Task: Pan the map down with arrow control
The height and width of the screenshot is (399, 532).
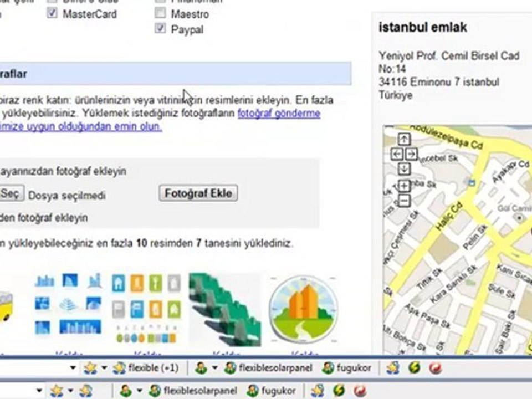Action: click(x=404, y=168)
